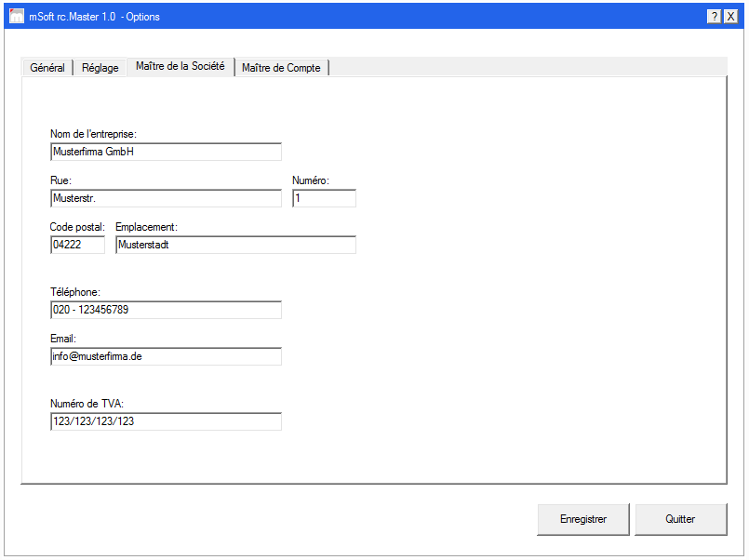Click the help question mark button
This screenshot has height=560, width=749.
click(714, 16)
